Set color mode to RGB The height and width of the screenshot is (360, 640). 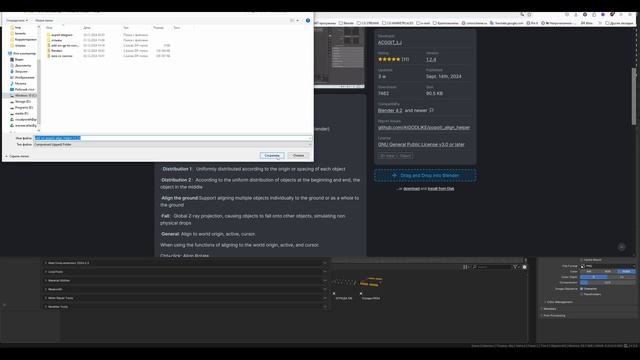pyautogui.click(x=608, y=271)
